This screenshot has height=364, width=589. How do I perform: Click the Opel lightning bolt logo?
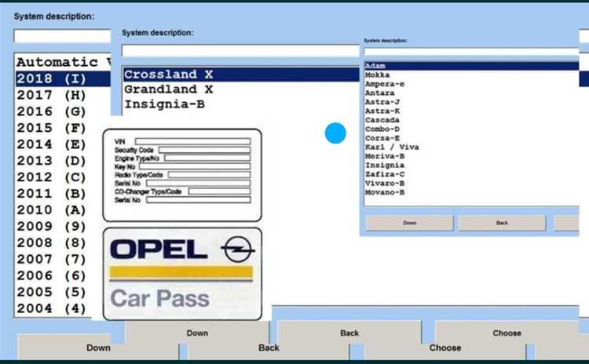pyautogui.click(x=237, y=250)
